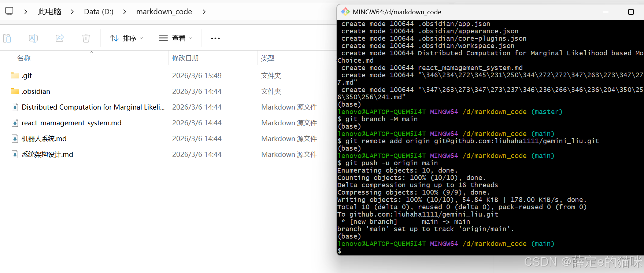Select the .git folder name
644x273 pixels.
(27, 75)
